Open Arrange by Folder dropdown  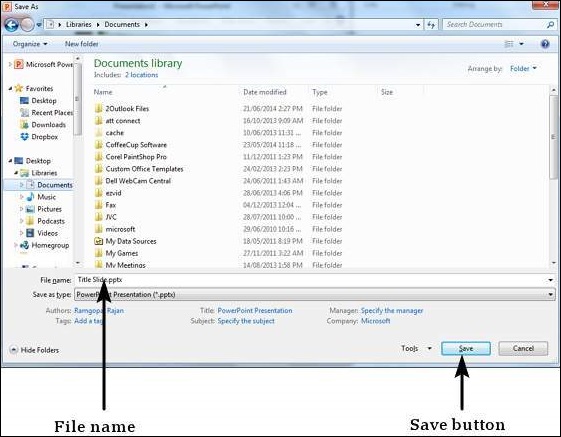pyautogui.click(x=523, y=68)
